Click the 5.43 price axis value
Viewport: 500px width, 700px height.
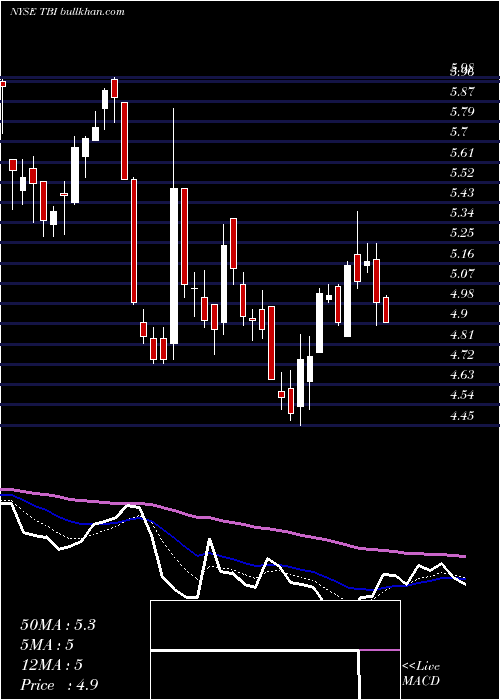462,193
